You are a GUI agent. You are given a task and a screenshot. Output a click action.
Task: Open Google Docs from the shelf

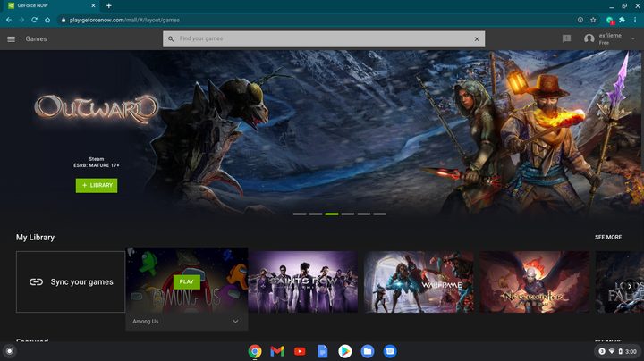(x=322, y=351)
